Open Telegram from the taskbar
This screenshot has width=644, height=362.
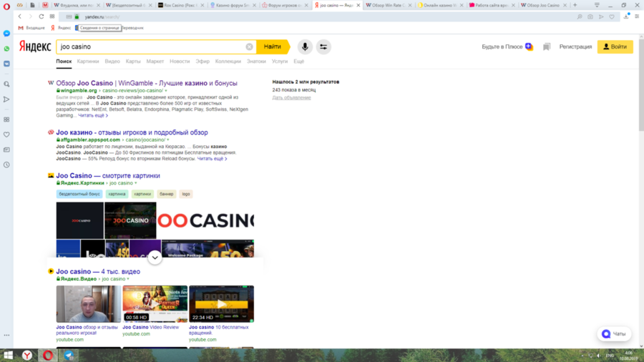coord(69,355)
